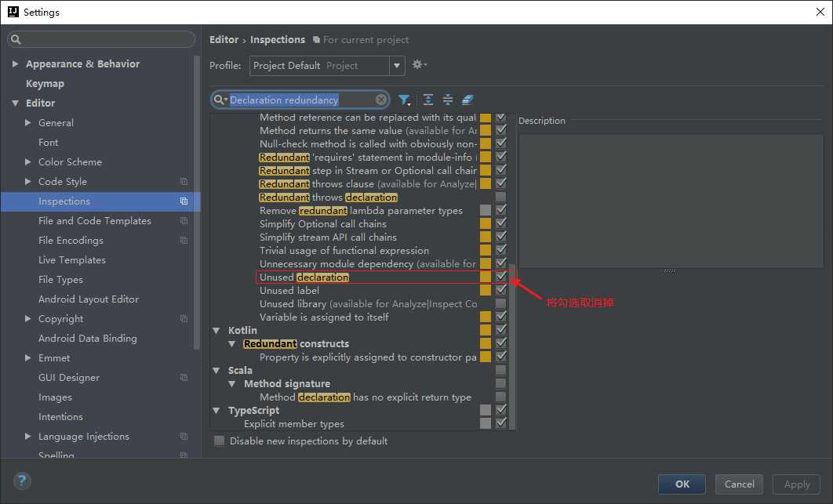Click severity swatch for Explicit member types
Image resolution: width=833 pixels, height=504 pixels.
[x=486, y=422]
